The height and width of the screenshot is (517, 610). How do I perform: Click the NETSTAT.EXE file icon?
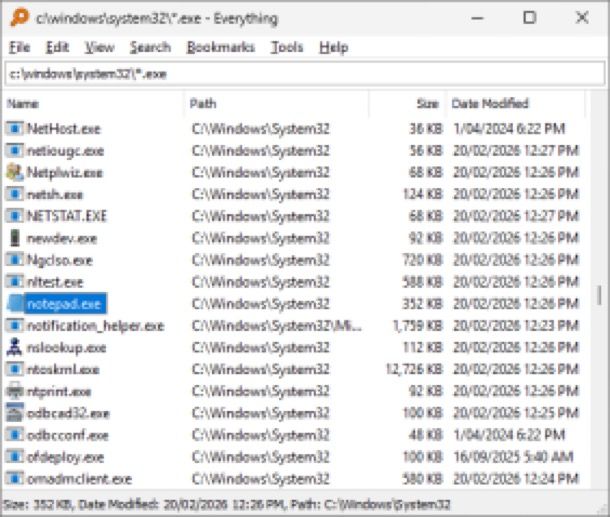coord(15,216)
